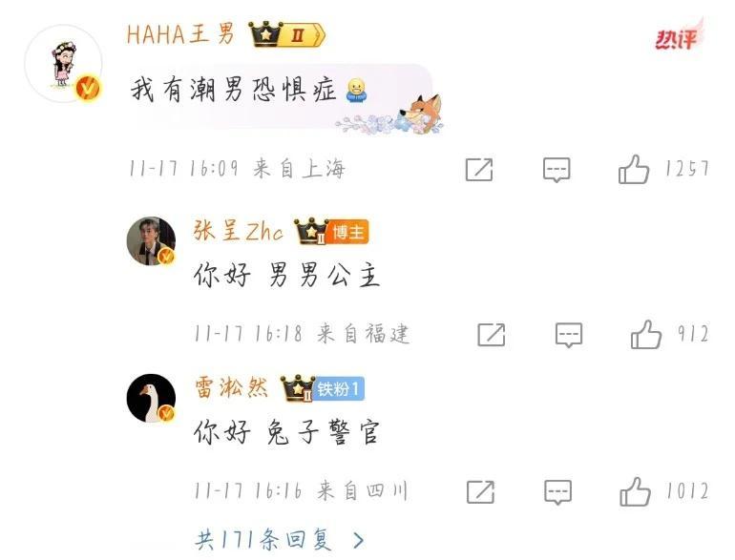Forward 张呈Zhc's reply
The height and width of the screenshot is (560, 735).
492,335
